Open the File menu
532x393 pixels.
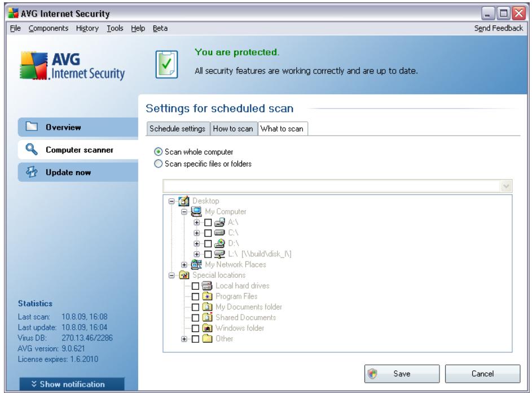15,28
